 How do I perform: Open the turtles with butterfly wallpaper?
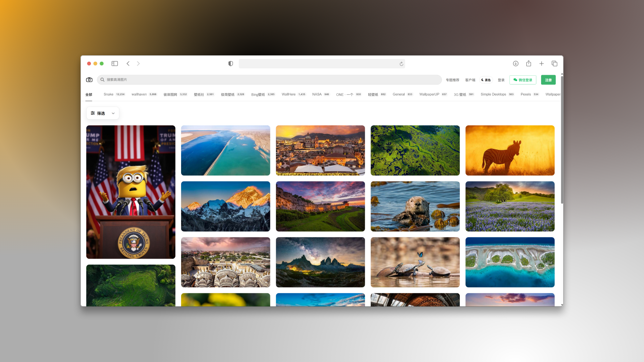415,262
